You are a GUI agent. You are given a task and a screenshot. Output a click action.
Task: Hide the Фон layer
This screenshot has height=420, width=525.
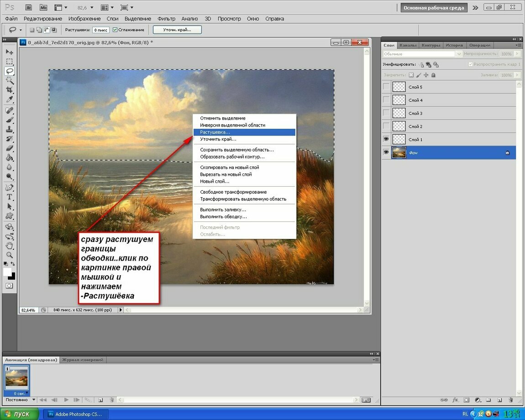(386, 152)
